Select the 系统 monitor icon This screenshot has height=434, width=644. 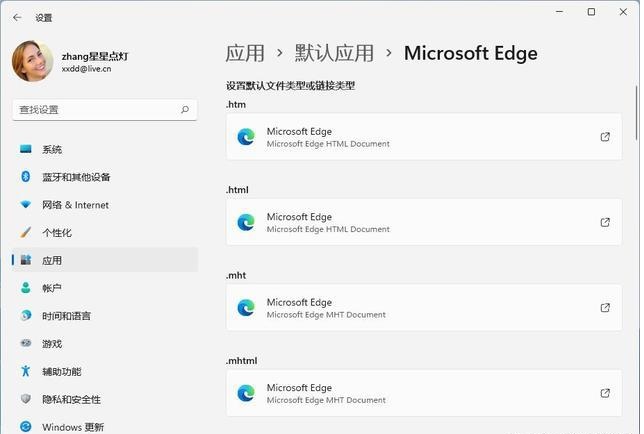[x=26, y=149]
